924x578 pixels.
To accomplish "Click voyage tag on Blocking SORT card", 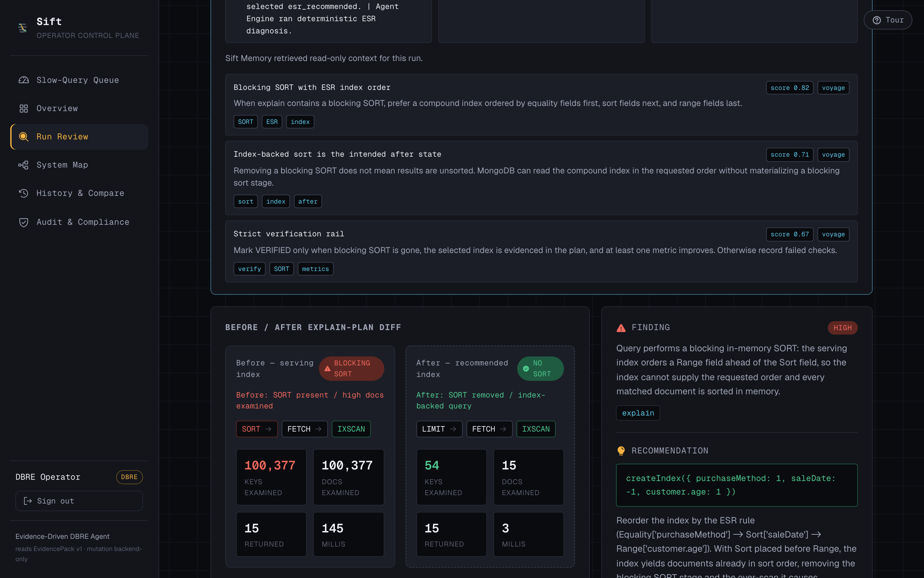I will click(833, 88).
